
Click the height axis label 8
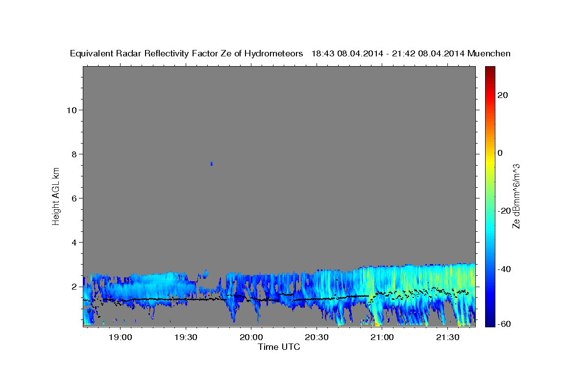point(74,154)
